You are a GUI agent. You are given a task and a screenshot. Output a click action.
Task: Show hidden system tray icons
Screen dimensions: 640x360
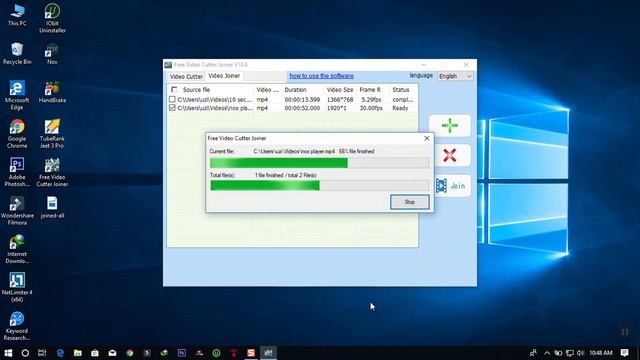point(547,353)
